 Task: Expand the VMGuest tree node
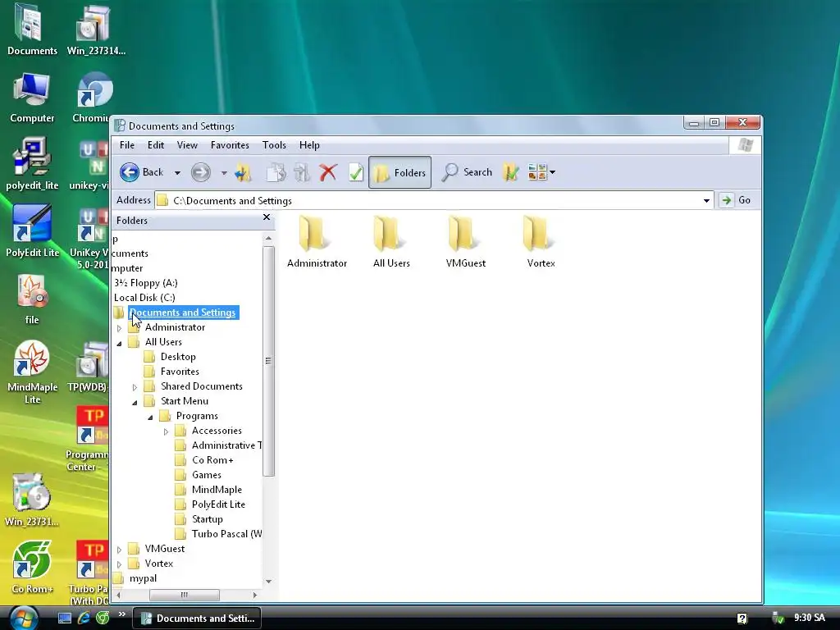(120, 550)
